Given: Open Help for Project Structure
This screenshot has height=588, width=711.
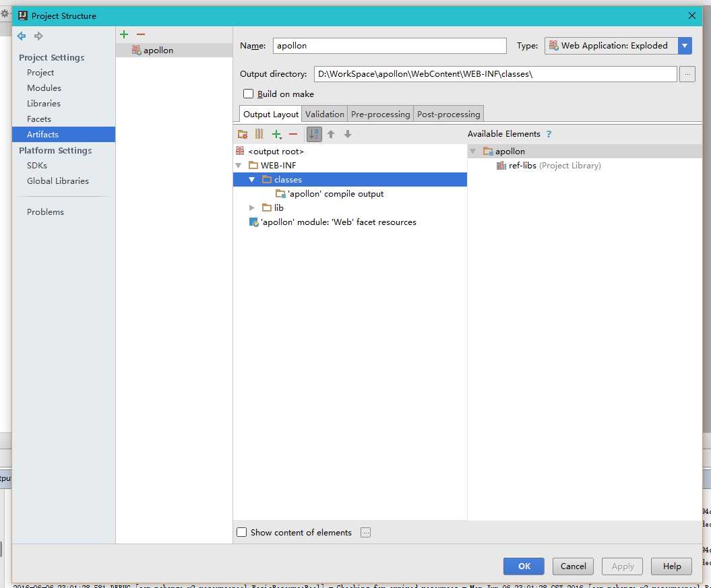Looking at the screenshot, I should tap(671, 566).
